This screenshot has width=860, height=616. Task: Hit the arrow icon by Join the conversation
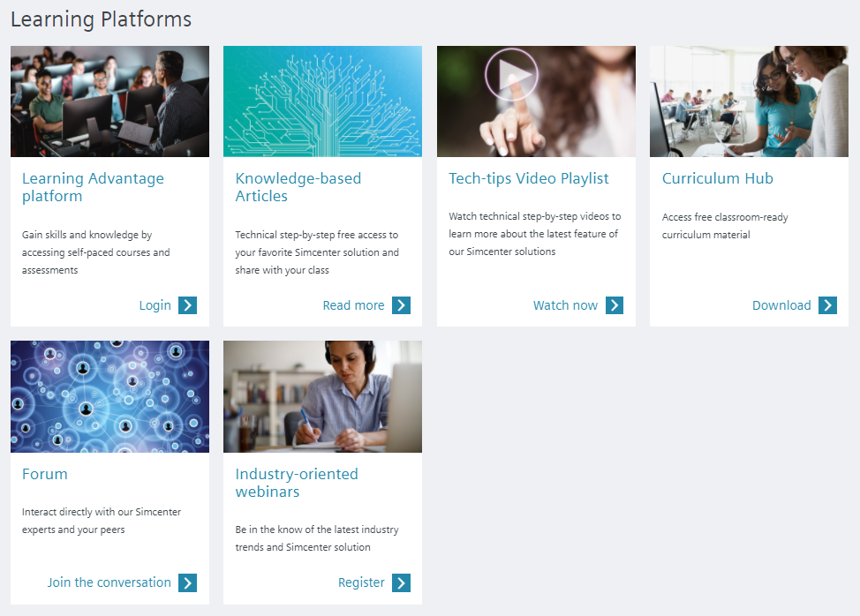coord(187,582)
